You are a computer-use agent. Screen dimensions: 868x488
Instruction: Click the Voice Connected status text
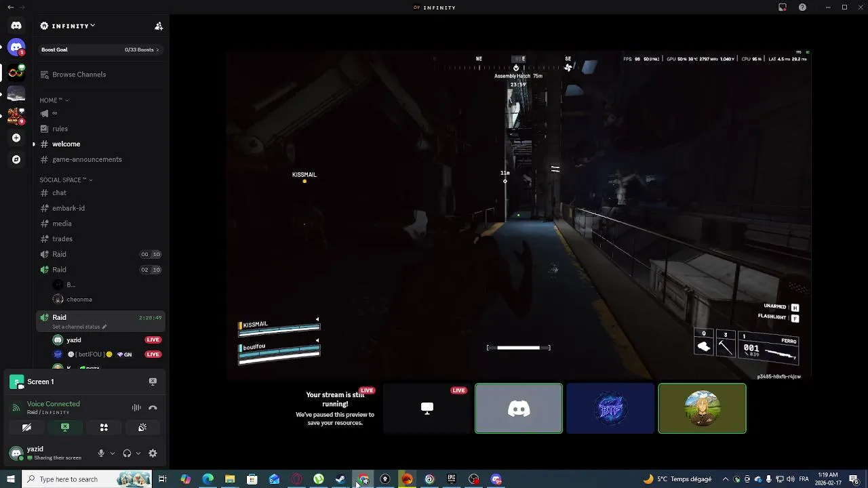click(54, 404)
